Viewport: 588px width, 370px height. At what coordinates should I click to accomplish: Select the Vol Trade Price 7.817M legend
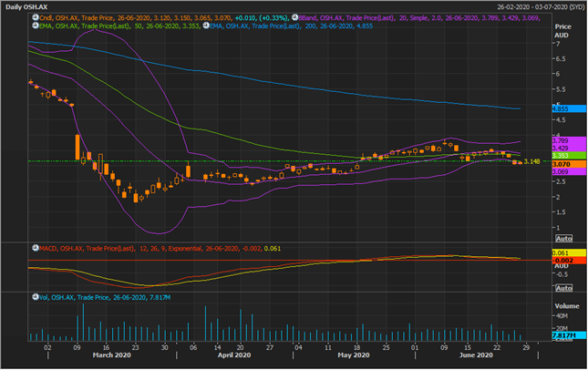[105, 297]
